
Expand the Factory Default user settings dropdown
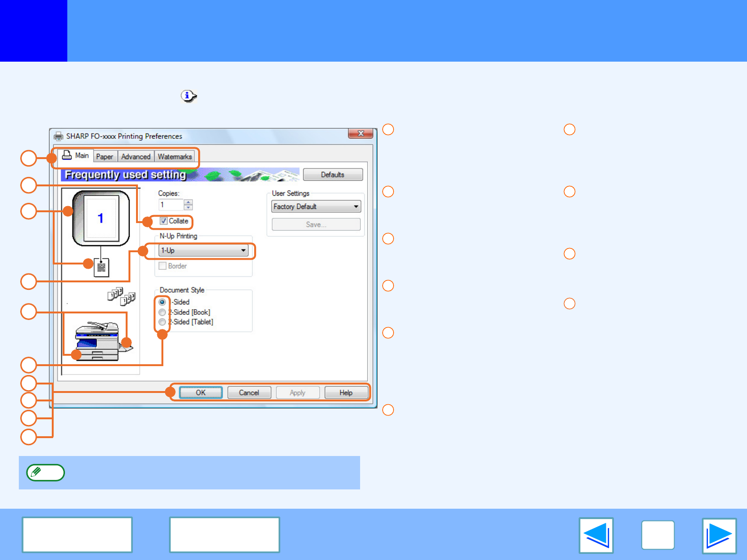point(316,207)
